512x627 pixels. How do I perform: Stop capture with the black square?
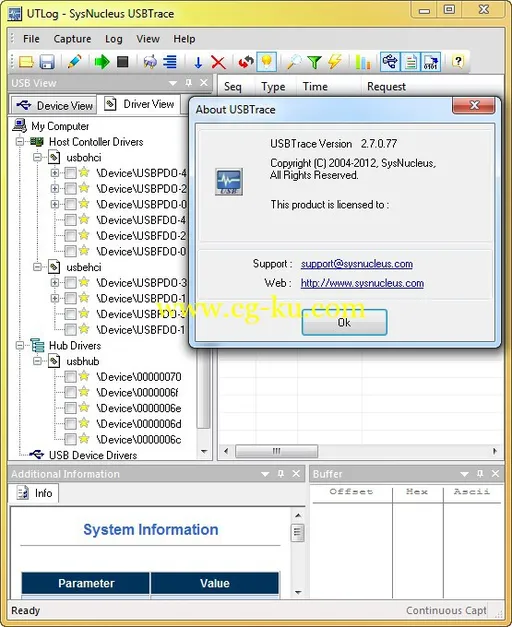click(x=122, y=62)
